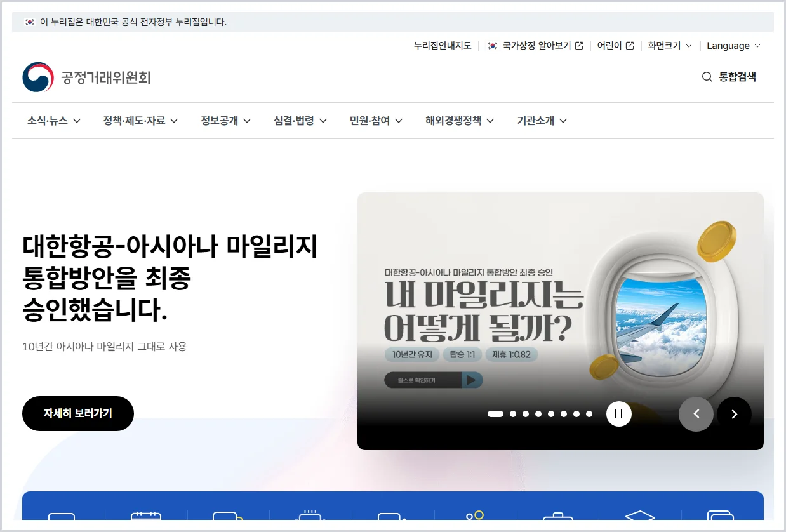Click the 자세히 보러가기 button
The image size is (786, 532).
point(78,413)
